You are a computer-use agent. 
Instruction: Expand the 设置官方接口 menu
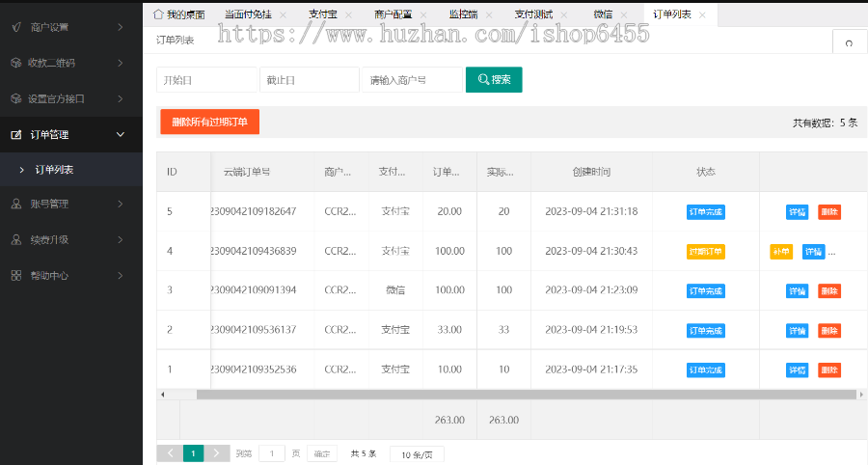coord(120,98)
